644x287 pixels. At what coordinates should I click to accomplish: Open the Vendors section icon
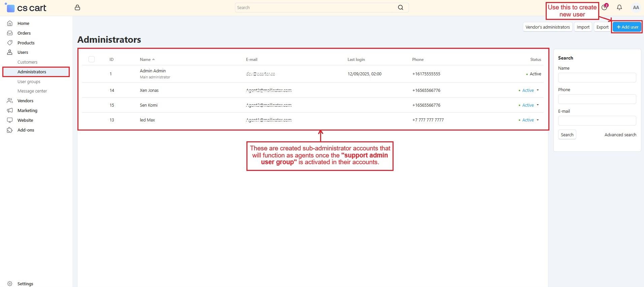pyautogui.click(x=10, y=101)
